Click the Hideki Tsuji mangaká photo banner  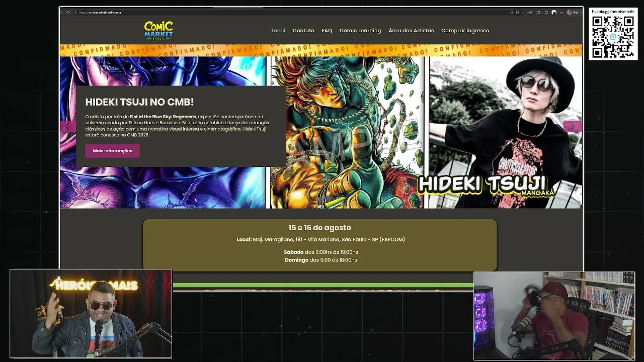506,132
